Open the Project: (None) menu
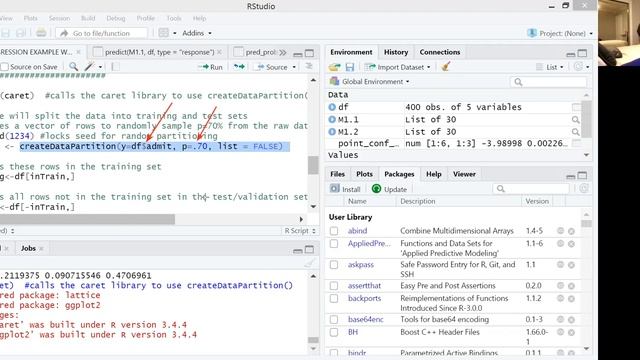This screenshot has height=360, width=640. click(560, 33)
